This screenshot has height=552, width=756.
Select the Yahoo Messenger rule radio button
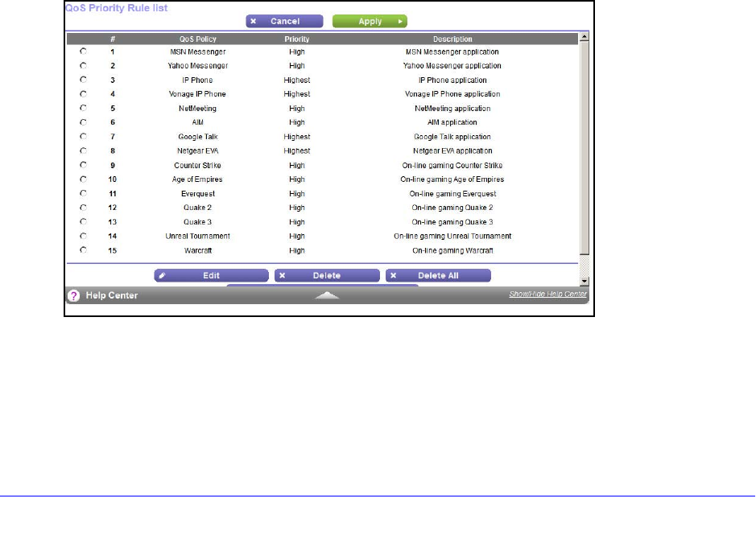(x=84, y=65)
